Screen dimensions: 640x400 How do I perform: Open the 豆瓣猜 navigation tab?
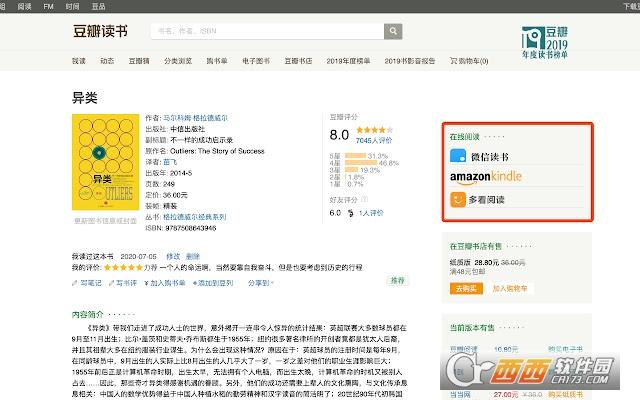point(139,61)
